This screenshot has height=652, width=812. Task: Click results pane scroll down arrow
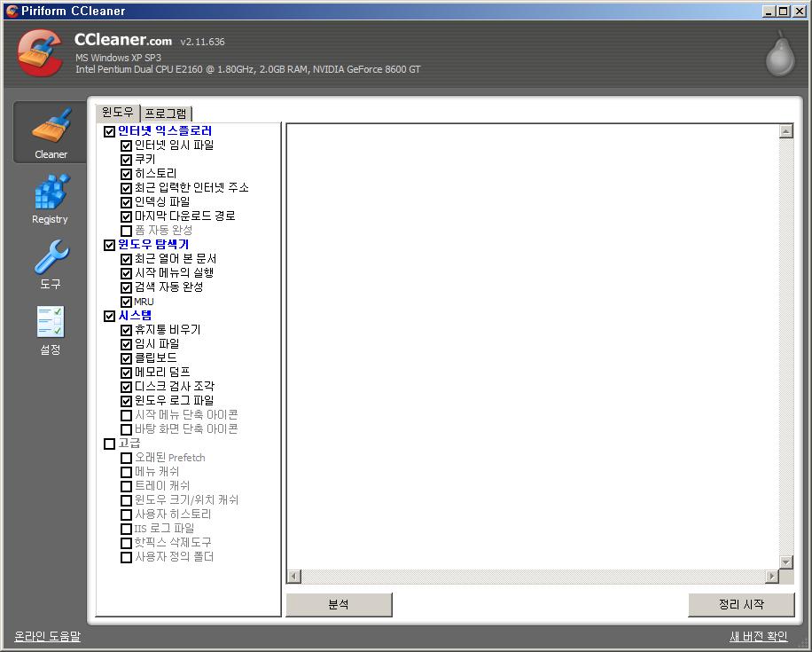pyautogui.click(x=786, y=562)
